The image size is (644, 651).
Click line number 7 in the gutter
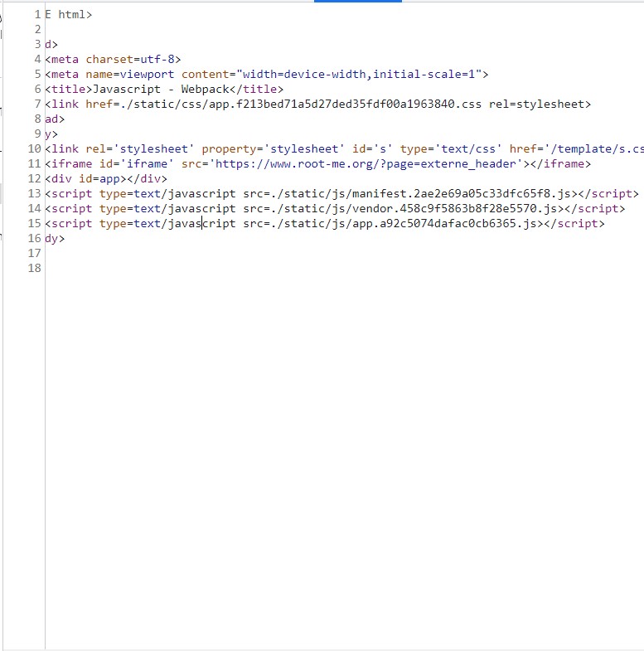tap(37, 104)
